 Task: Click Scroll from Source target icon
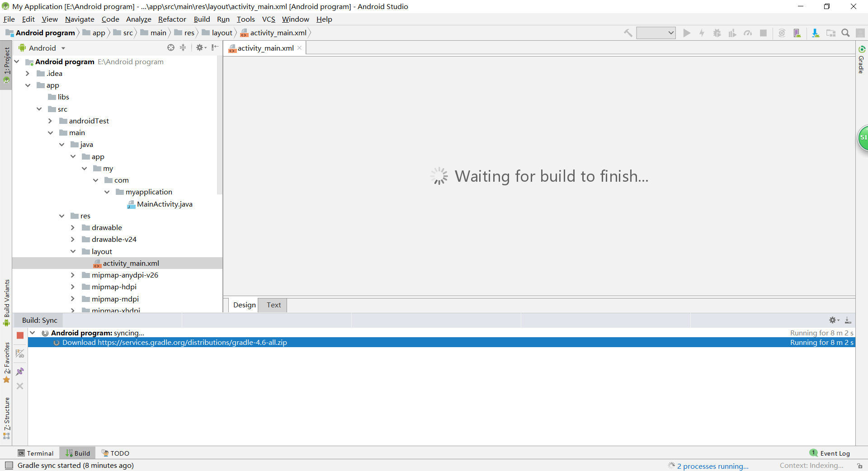(x=171, y=47)
